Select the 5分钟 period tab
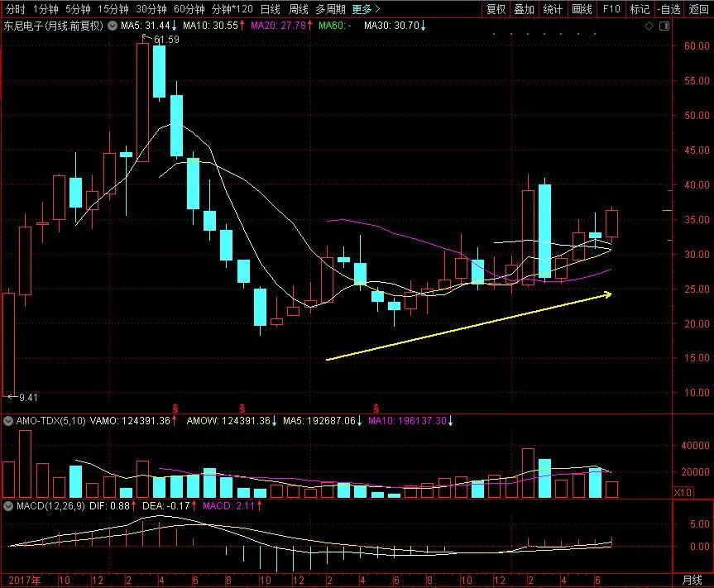 click(78, 9)
